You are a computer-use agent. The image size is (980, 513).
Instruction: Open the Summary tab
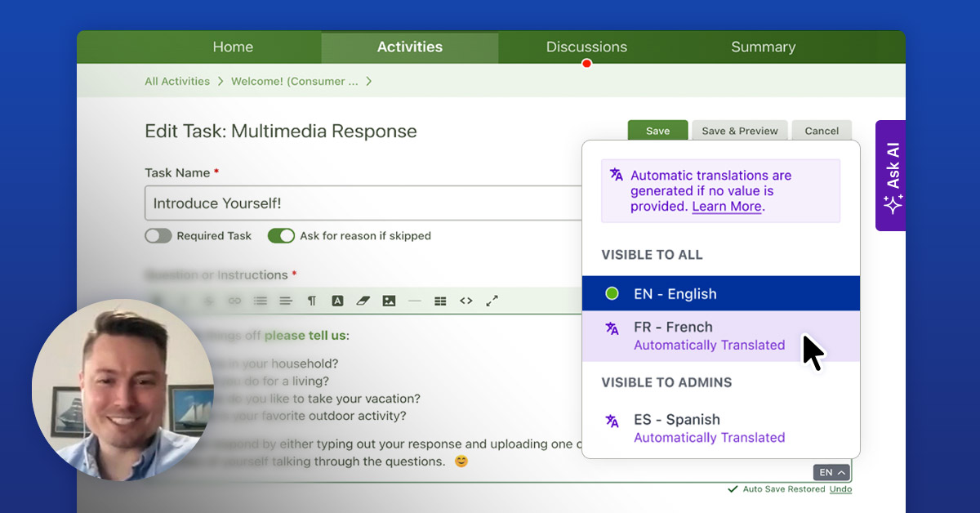[763, 47]
